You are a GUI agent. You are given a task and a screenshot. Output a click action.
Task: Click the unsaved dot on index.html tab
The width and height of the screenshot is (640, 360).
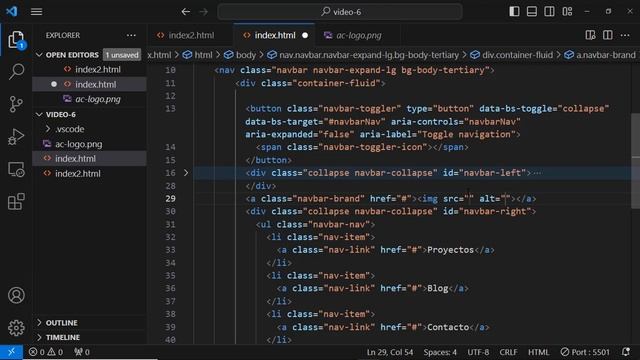[305, 36]
